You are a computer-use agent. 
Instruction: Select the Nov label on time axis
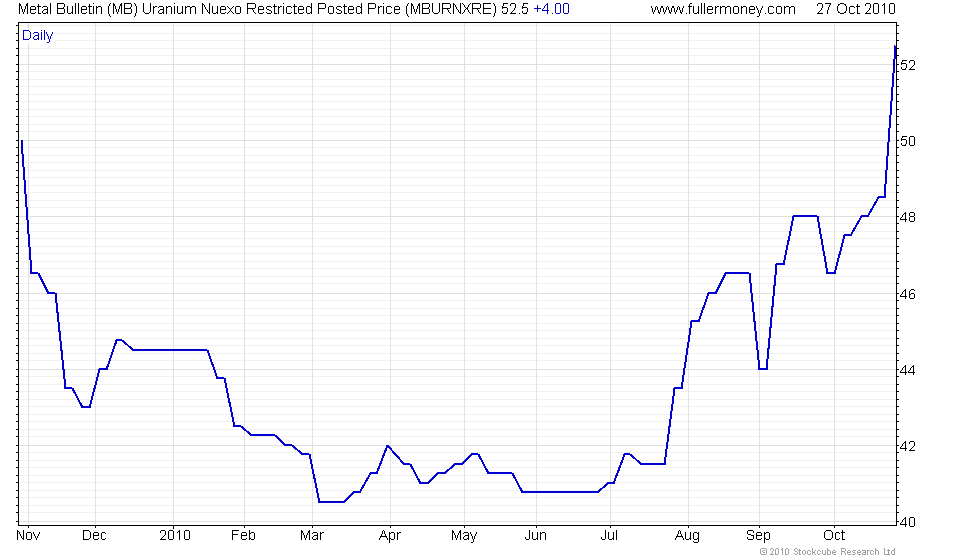28,536
